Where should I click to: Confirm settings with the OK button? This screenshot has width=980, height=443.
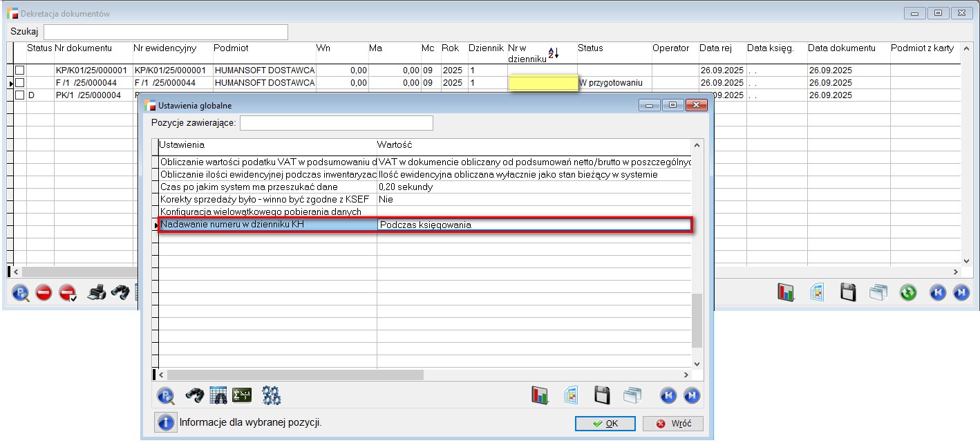[x=605, y=424]
